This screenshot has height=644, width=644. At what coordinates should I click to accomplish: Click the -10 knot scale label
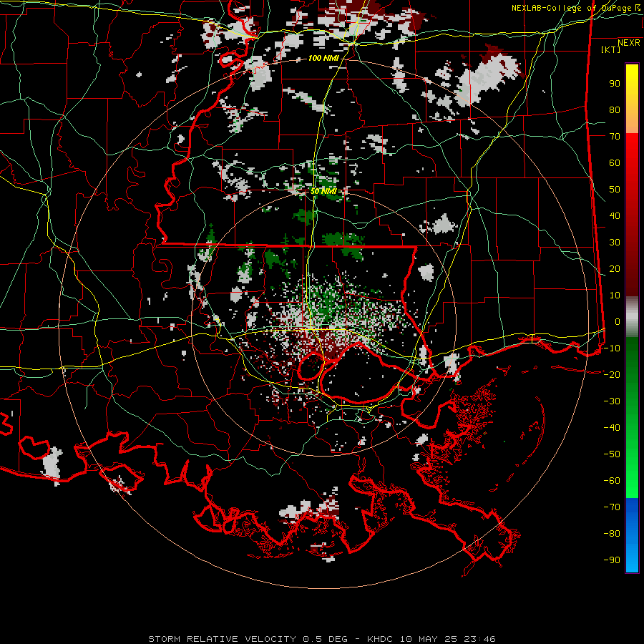point(612,348)
